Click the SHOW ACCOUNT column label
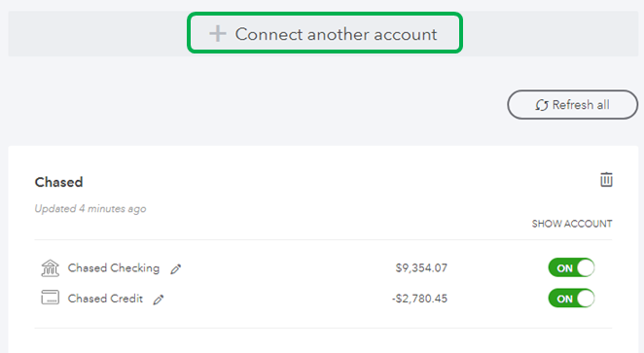Viewport: 644px width, 353px height. click(x=572, y=224)
